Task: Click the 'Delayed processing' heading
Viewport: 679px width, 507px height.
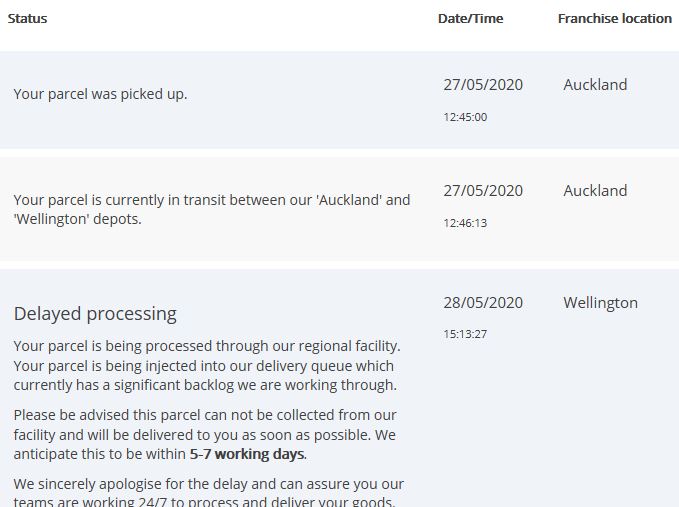Action: tap(95, 314)
